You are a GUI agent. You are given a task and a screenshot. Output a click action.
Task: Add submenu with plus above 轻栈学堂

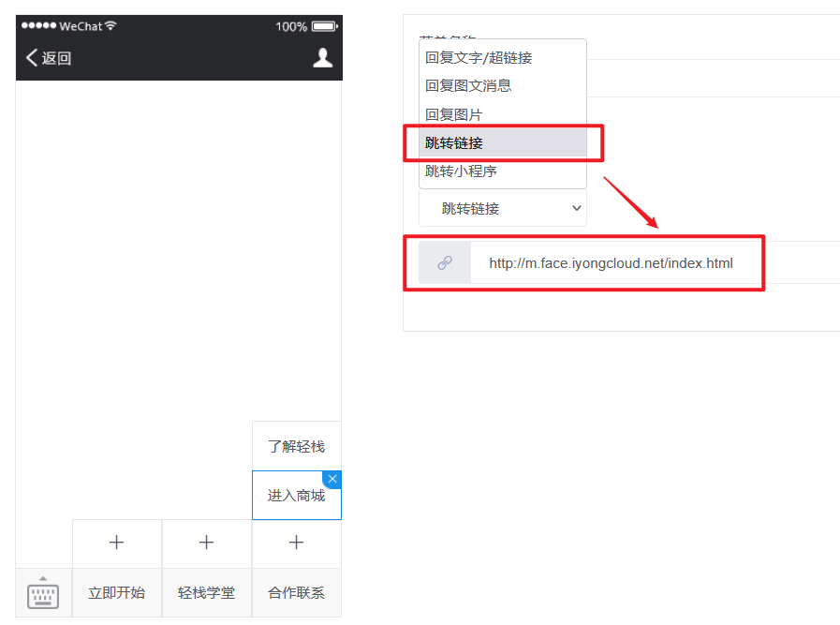[x=206, y=543]
